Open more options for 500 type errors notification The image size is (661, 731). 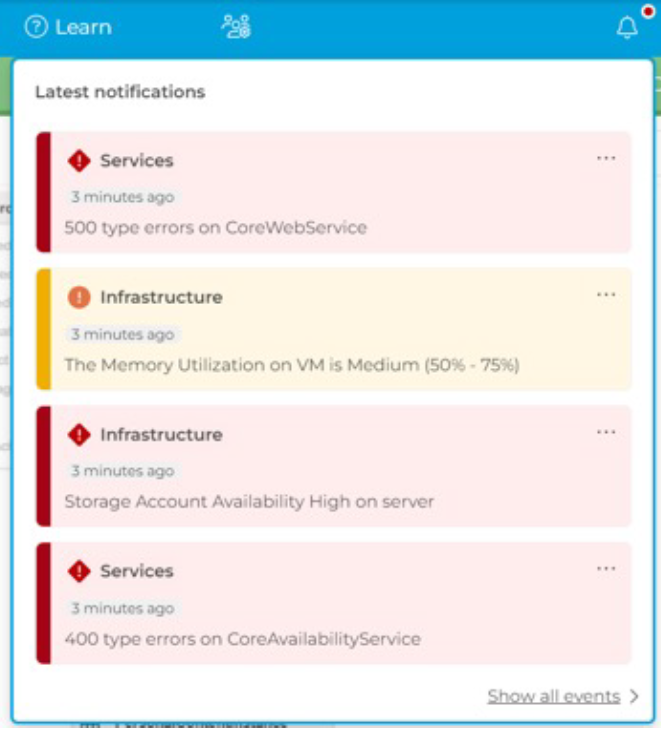click(606, 158)
